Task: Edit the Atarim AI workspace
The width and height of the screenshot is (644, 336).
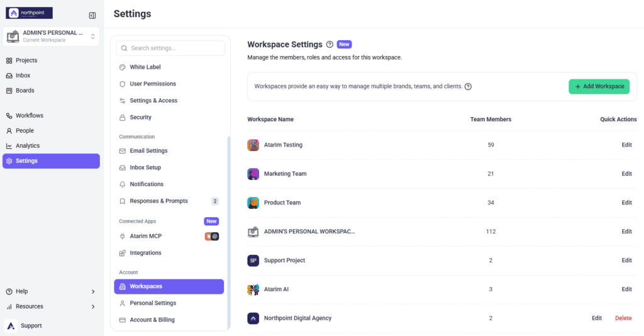Action: (627, 289)
